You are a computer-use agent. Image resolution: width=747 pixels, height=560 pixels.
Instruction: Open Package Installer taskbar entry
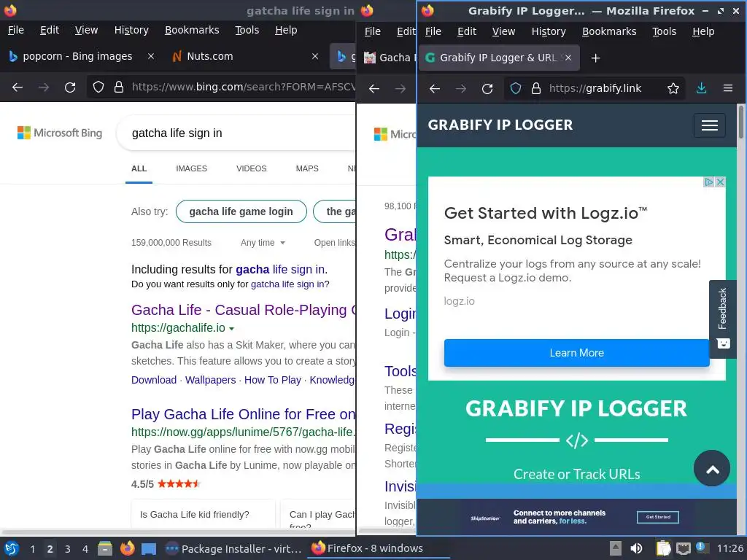click(x=233, y=548)
